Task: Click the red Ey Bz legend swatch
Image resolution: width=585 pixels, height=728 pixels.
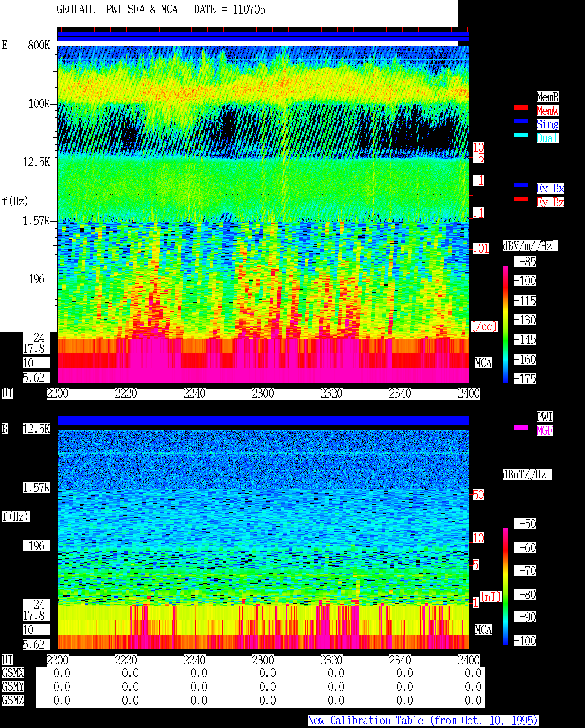Action: point(521,199)
